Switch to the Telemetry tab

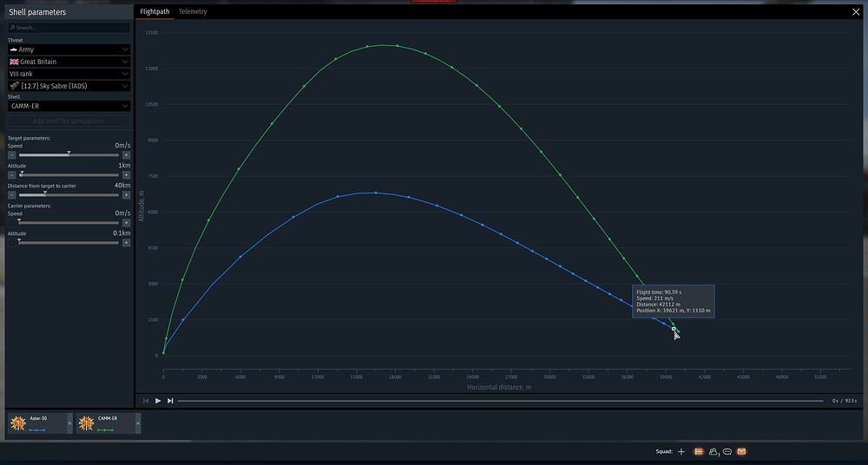[193, 11]
